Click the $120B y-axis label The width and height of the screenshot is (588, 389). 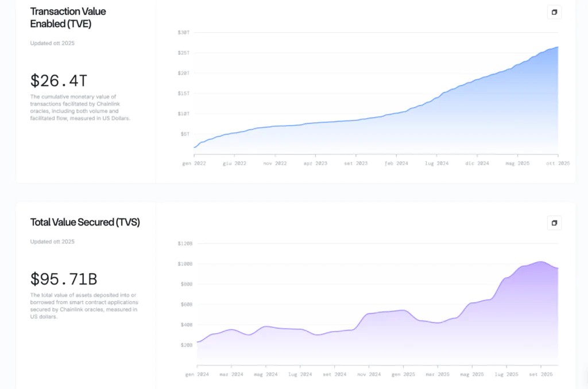185,244
